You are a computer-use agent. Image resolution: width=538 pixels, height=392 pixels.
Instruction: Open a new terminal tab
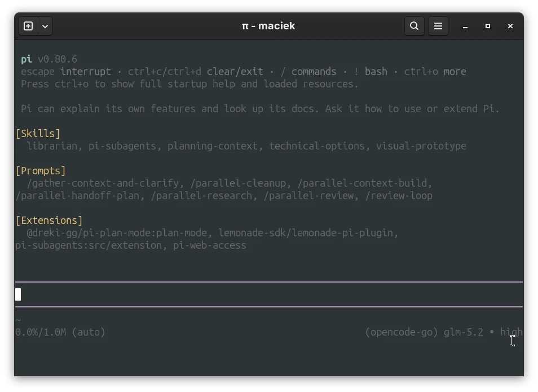click(28, 26)
